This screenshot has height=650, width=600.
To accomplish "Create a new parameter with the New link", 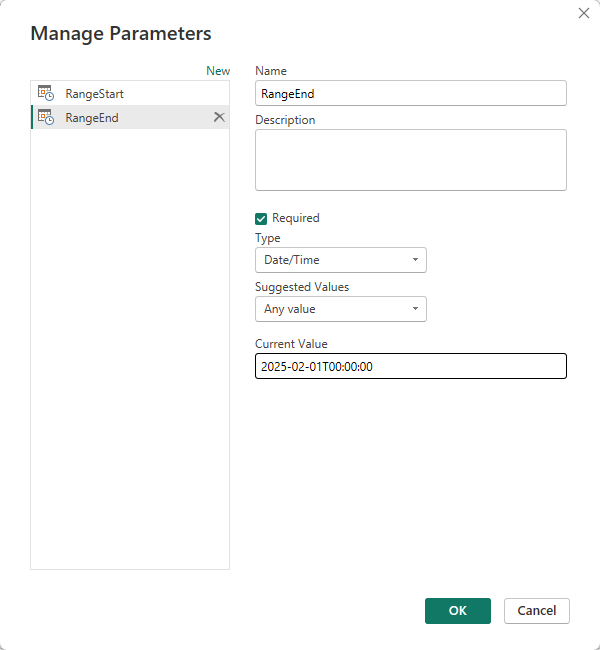I will point(217,71).
